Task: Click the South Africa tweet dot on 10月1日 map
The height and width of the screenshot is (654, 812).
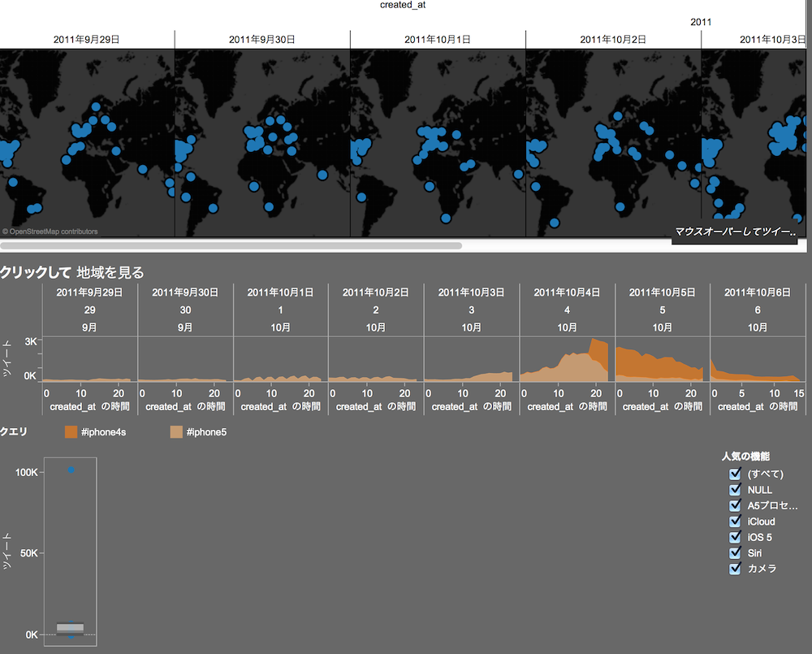Action: 446,219
